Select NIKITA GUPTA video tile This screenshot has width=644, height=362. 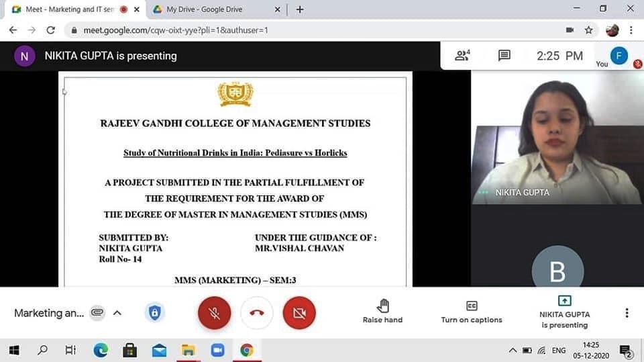click(557, 137)
